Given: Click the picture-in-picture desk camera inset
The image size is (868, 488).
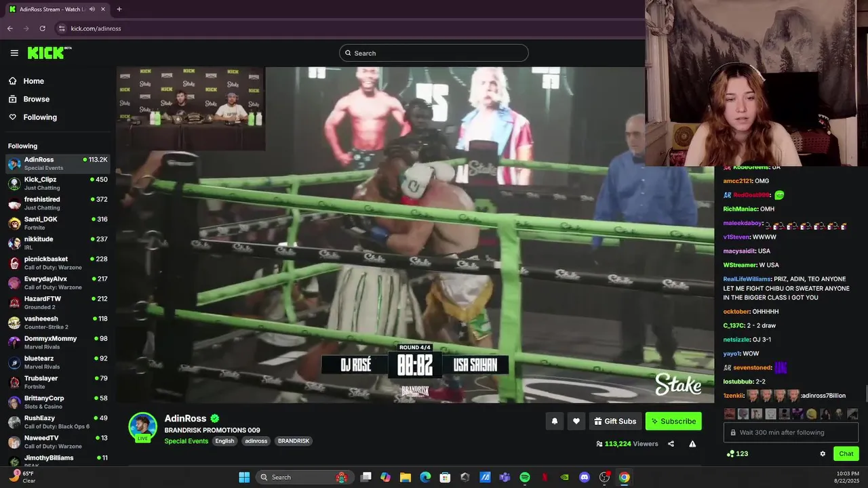Looking at the screenshot, I should pos(191,108).
